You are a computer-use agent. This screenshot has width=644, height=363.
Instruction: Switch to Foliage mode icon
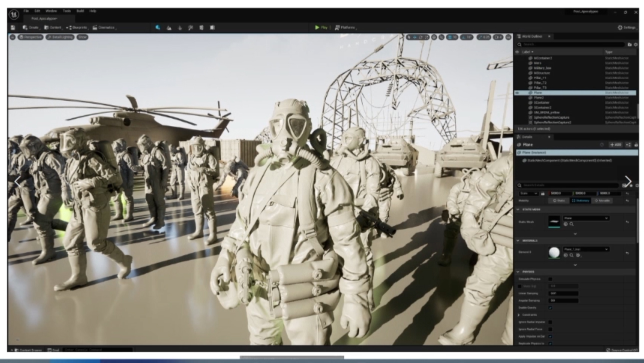(x=180, y=27)
